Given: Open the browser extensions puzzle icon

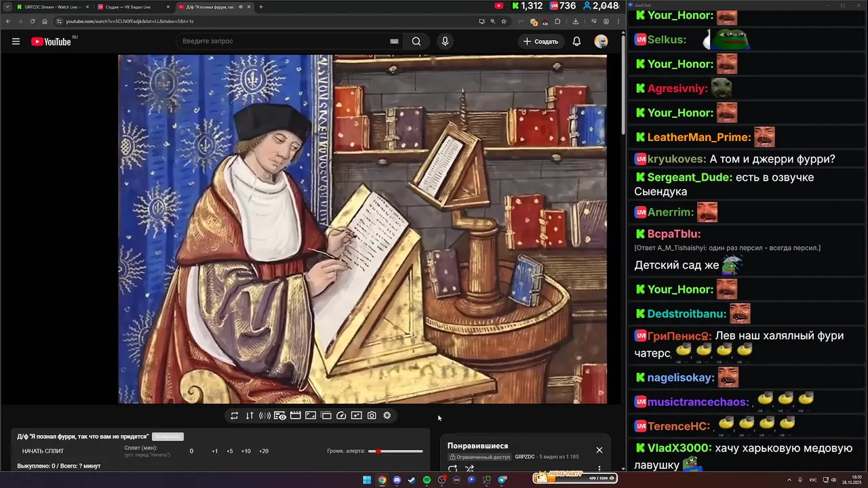Looking at the screenshot, I should coord(557,21).
